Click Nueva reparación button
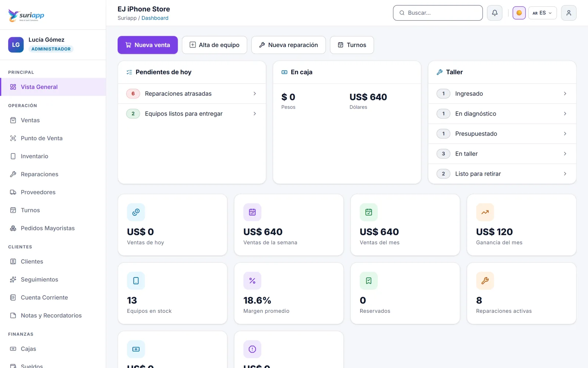Viewport: 588px width, 368px height. coord(288,45)
